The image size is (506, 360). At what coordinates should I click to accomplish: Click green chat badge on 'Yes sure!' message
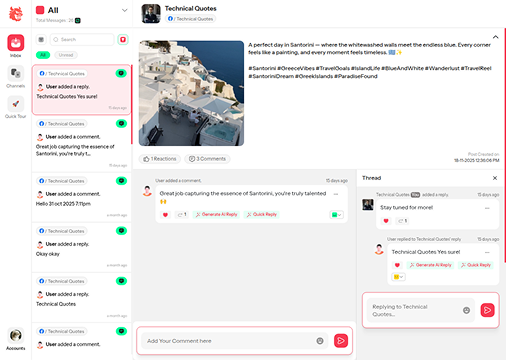(121, 73)
